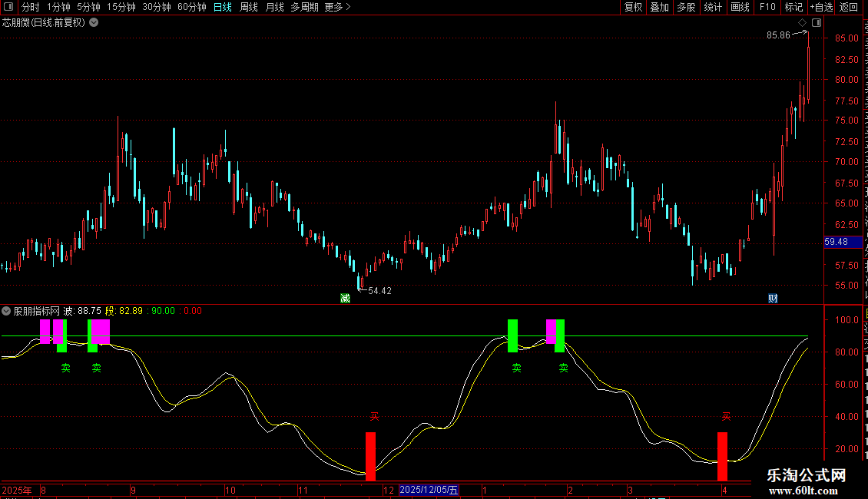Click the 54.42 low price label
This screenshot has width=868, height=499.
coord(379,291)
